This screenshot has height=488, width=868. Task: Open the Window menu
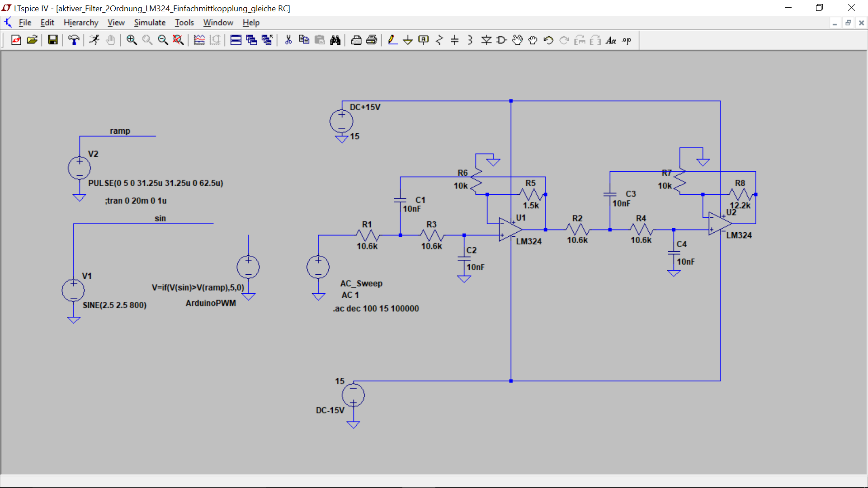(218, 23)
